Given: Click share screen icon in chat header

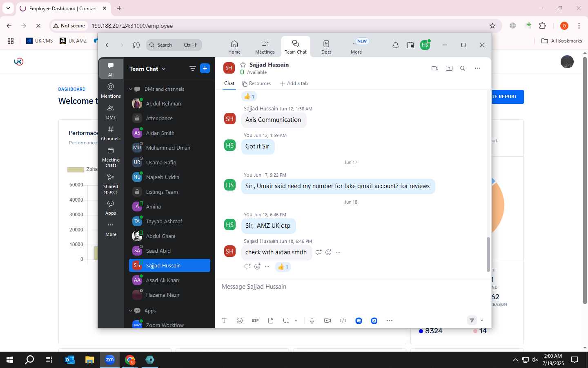Looking at the screenshot, I should (449, 68).
